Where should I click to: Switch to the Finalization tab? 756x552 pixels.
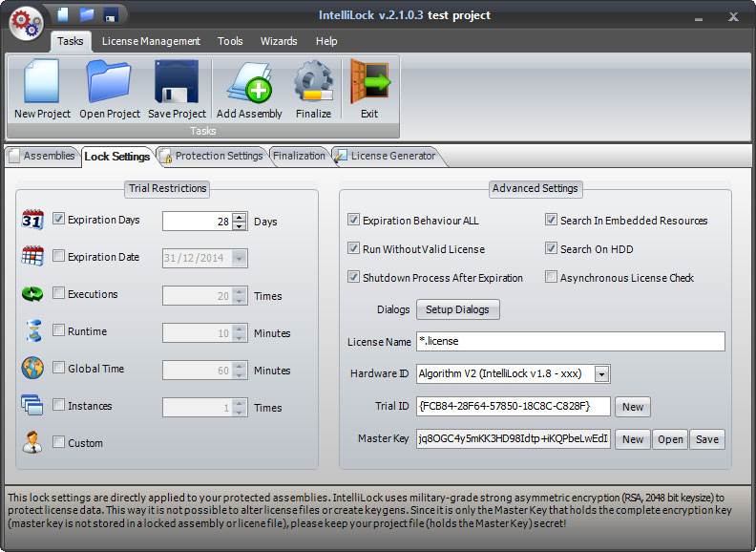299,156
